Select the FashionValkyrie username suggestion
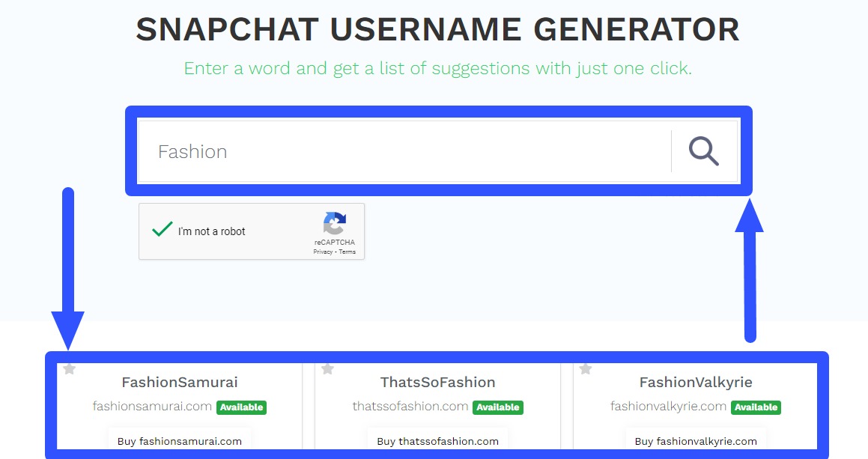868x459 pixels. 696,382
